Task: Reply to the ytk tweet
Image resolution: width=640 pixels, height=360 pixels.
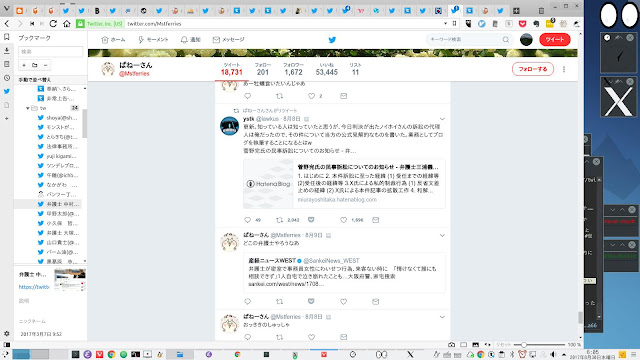Action: [247, 220]
